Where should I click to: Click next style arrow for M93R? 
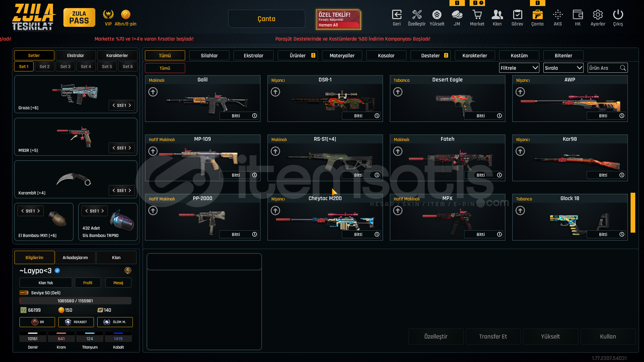[x=130, y=148]
